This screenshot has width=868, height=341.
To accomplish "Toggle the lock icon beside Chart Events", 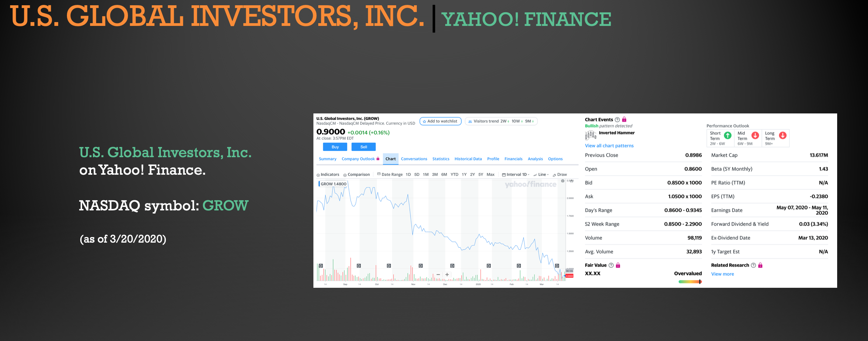I will click(624, 119).
